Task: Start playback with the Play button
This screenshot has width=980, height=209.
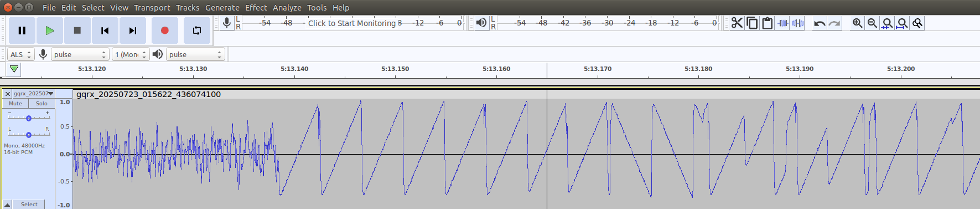Action: tap(50, 30)
